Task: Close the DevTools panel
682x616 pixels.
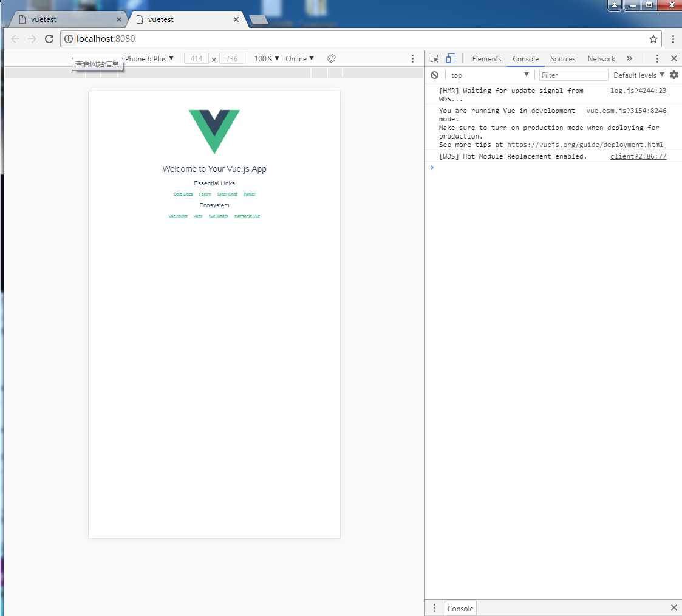Action: pyautogui.click(x=673, y=58)
